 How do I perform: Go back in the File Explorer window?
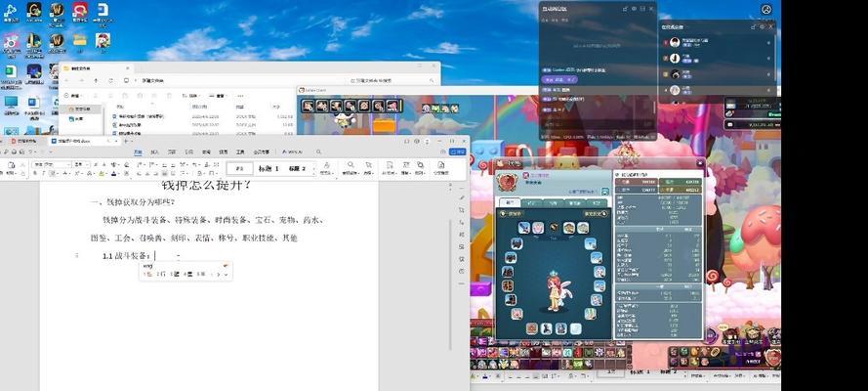tap(68, 80)
